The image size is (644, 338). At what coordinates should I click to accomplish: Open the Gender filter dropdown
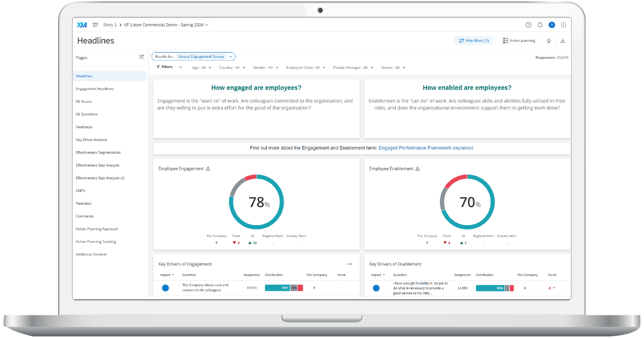266,68
